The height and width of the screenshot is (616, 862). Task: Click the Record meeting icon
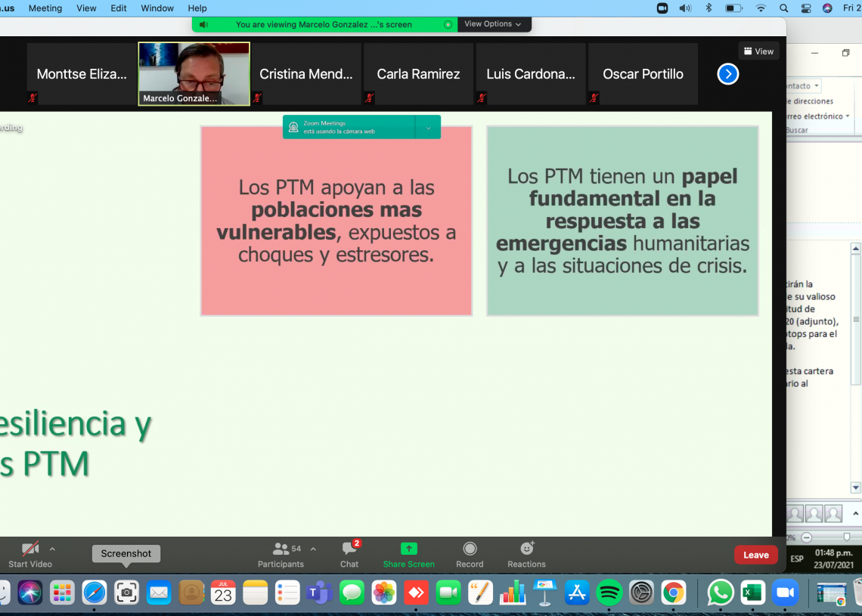tap(470, 554)
